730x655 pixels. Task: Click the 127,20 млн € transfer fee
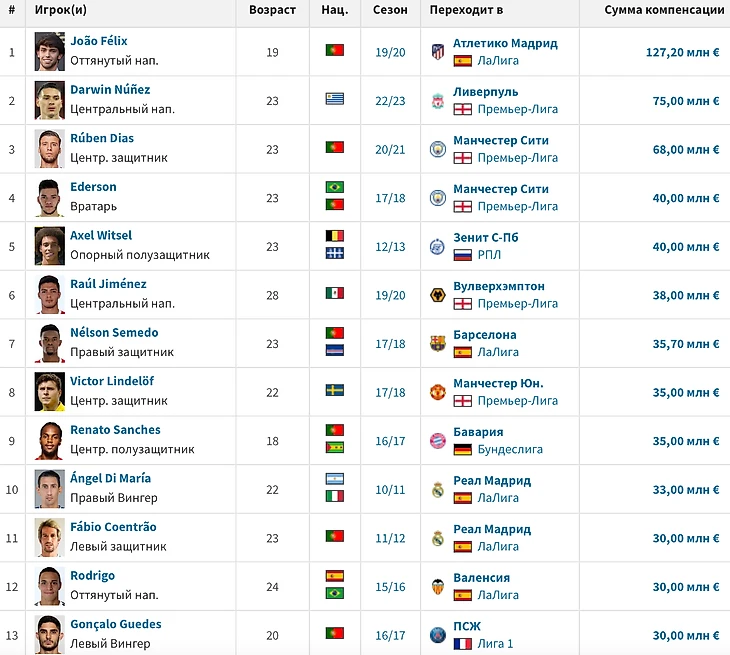pos(683,52)
